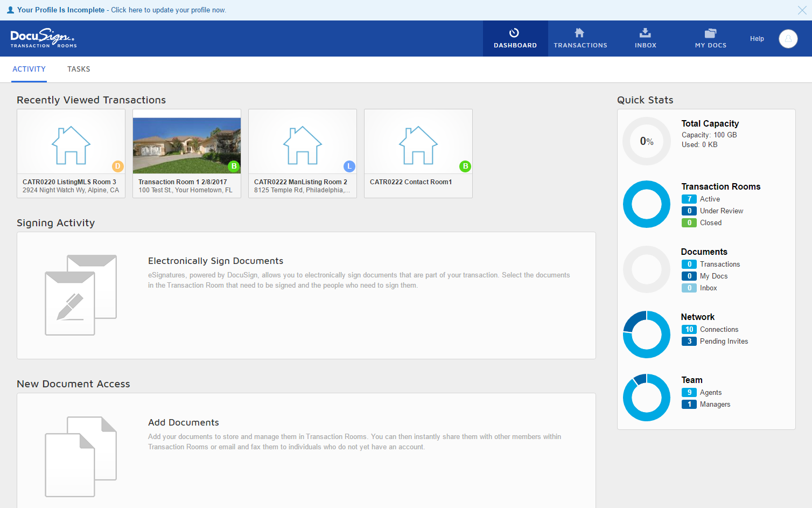Select the Transactions house icon
This screenshot has height=508, width=812.
pyautogui.click(x=580, y=32)
